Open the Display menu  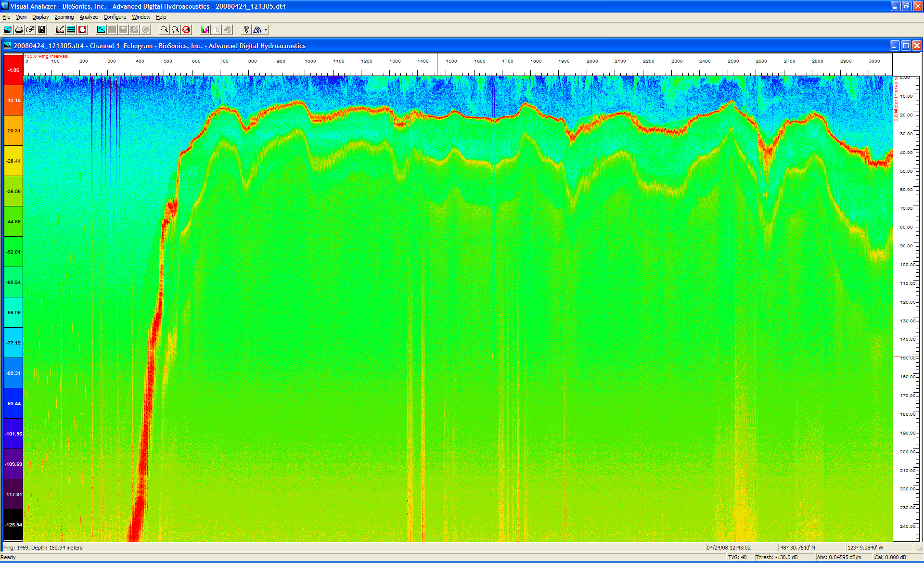40,17
